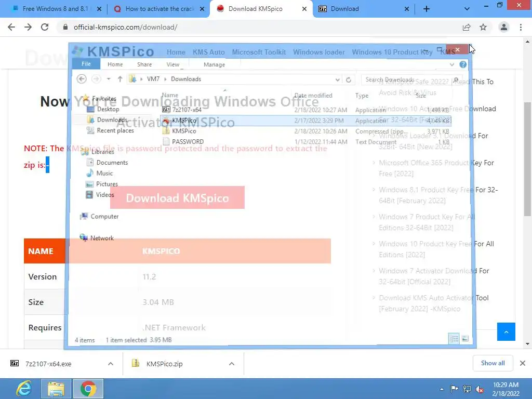Open the File tab in Explorer ribbon

point(86,64)
